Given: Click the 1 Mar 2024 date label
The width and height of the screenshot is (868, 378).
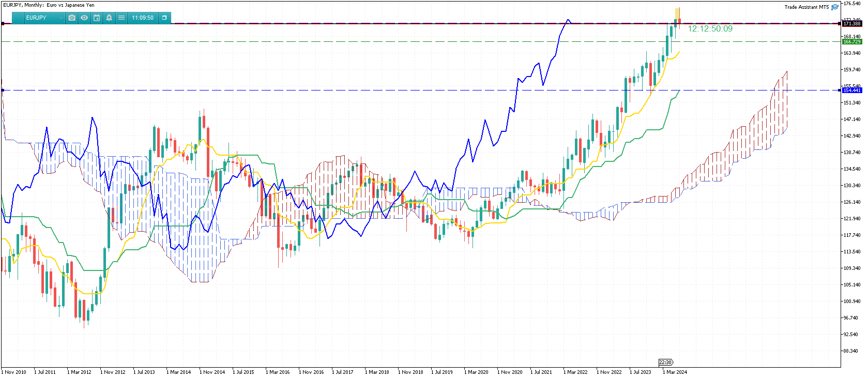Looking at the screenshot, I should coord(676,372).
